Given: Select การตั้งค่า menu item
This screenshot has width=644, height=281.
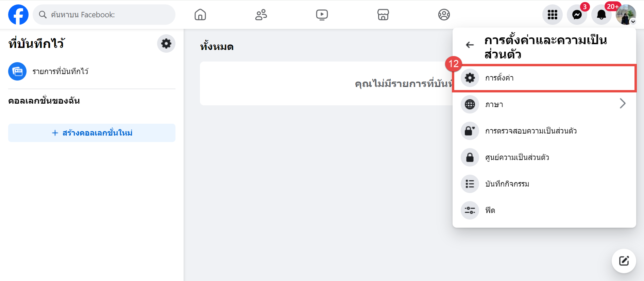Looking at the screenshot, I should (544, 78).
